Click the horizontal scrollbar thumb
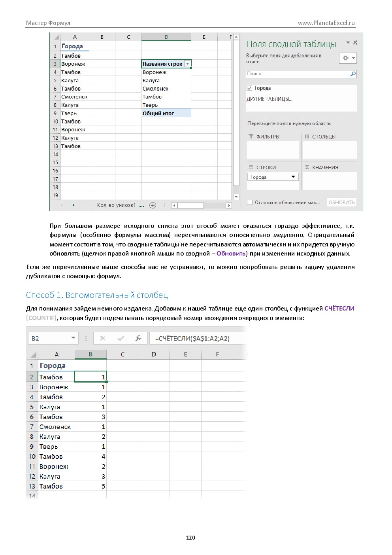392x555 pixels. click(x=190, y=205)
